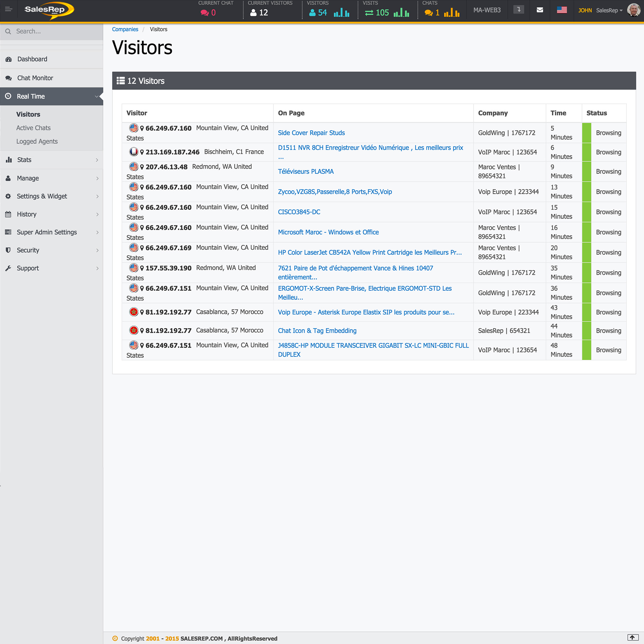Open the Chat Monitor menu item
Screen dimensions: 644x644
(52, 78)
